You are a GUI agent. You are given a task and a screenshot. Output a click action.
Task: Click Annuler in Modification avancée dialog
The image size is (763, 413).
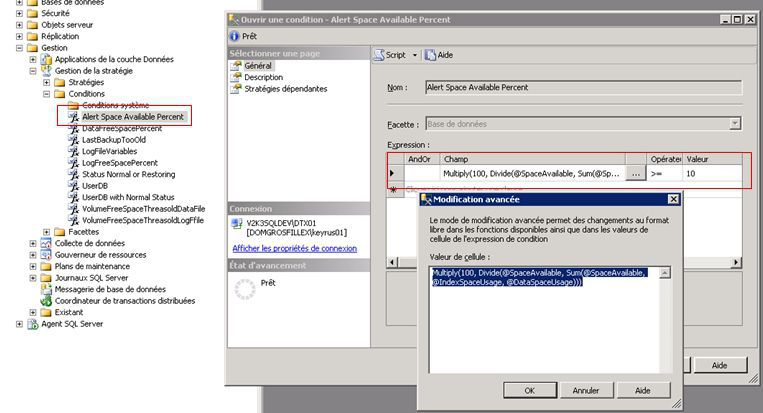[586, 390]
